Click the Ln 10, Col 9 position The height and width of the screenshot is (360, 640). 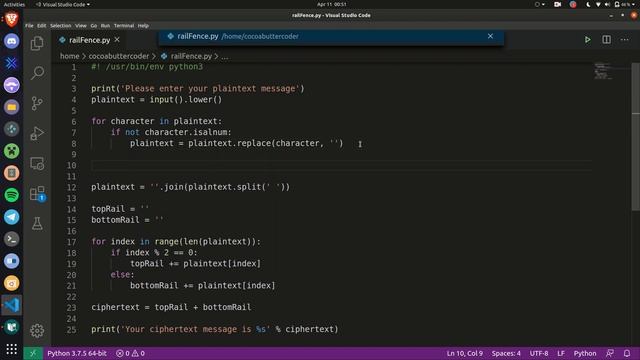(464, 353)
